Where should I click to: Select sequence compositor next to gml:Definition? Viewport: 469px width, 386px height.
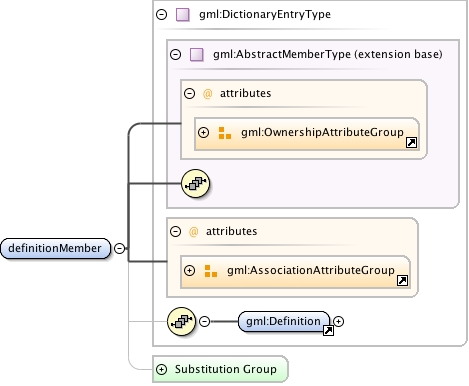(181, 321)
